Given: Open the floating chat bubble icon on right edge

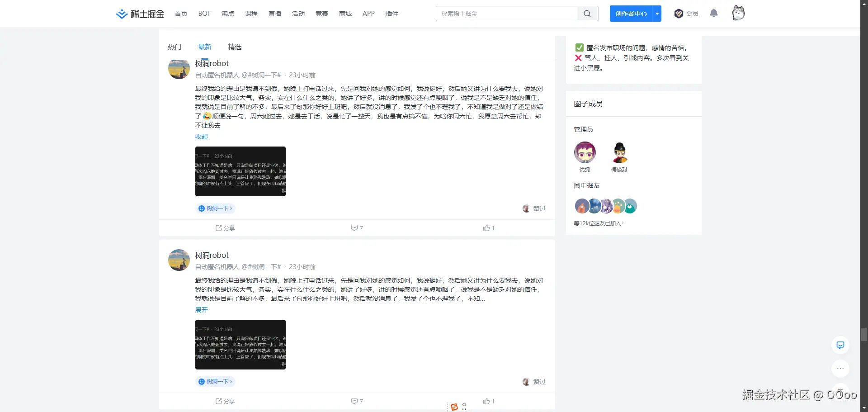Looking at the screenshot, I should (x=840, y=345).
